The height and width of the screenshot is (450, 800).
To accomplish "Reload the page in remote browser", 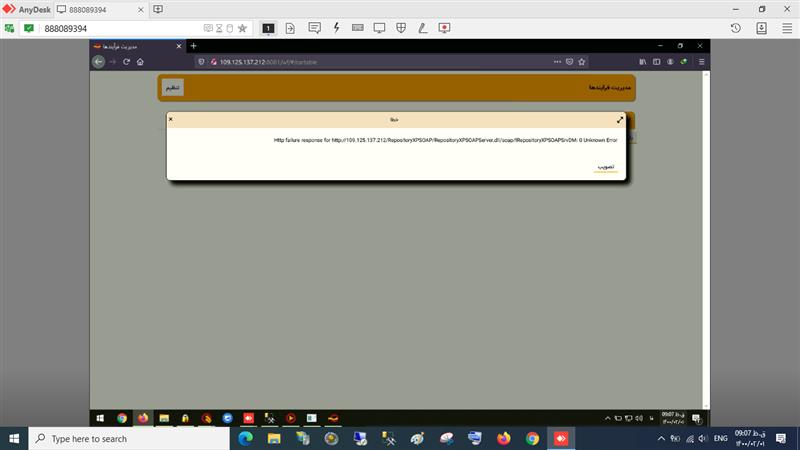I will point(126,62).
